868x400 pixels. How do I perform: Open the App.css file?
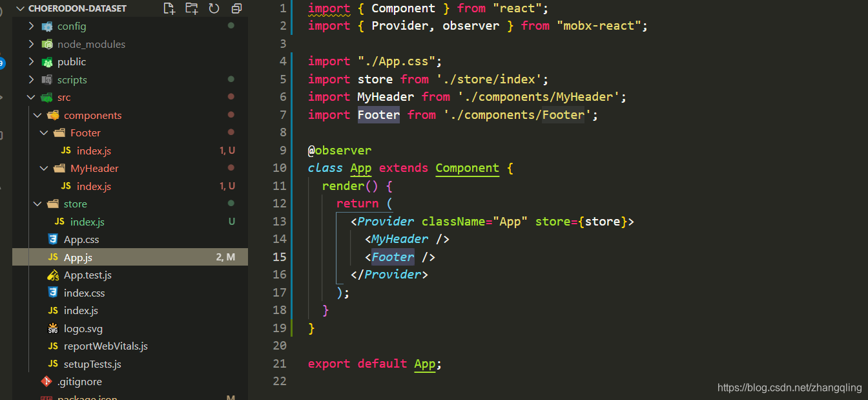[x=81, y=240]
